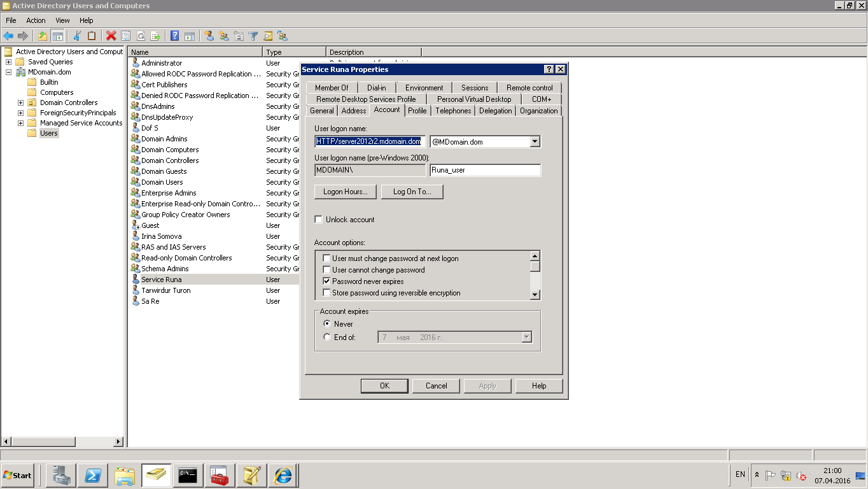Launch Internet Explorer from the taskbar
Image resolution: width=868 pixels, height=489 pixels.
tap(283, 475)
